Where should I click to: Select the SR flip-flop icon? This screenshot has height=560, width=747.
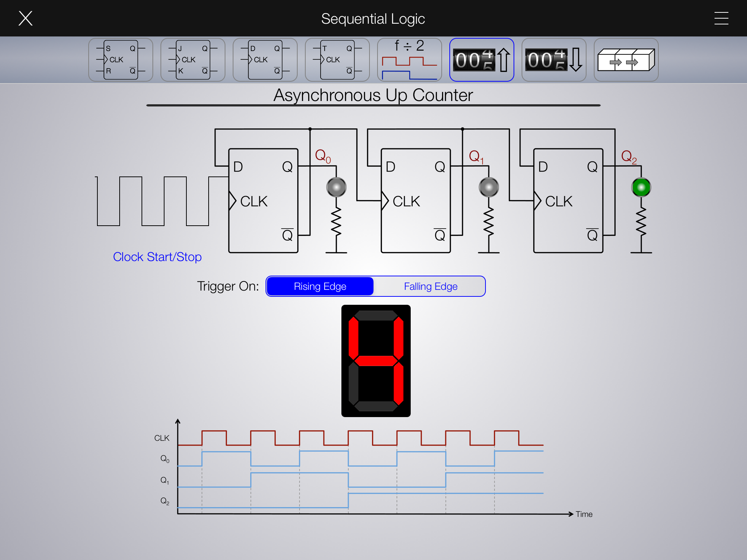121,60
